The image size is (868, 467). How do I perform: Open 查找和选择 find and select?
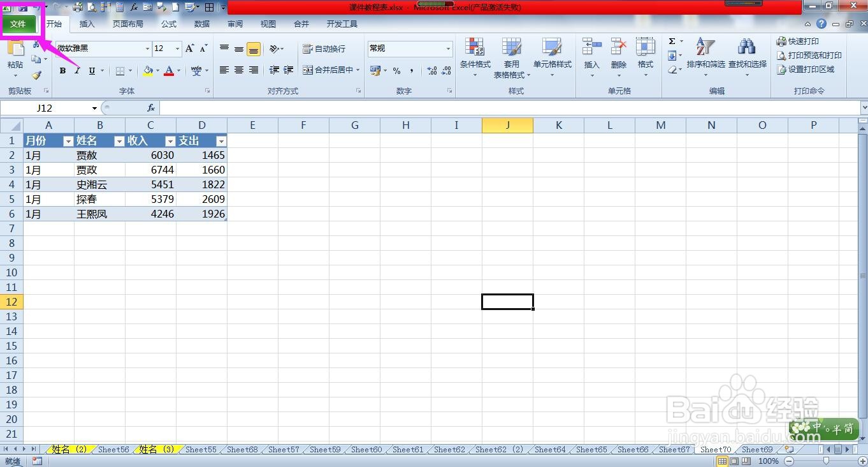coord(747,57)
